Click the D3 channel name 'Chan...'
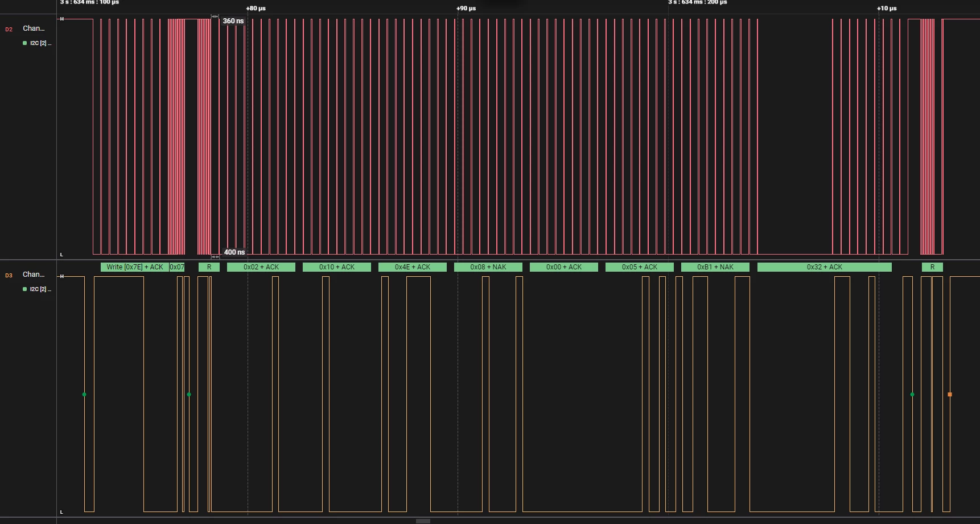 tap(34, 275)
